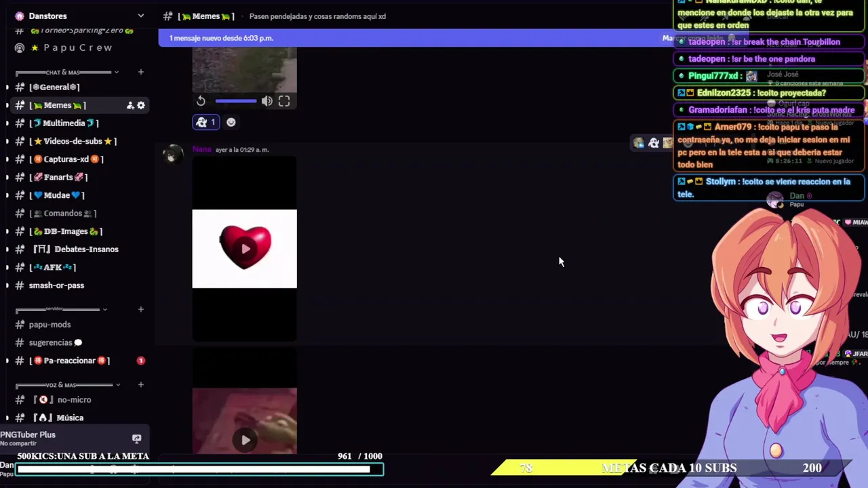Click the sub goal progress bar

click(x=200, y=469)
